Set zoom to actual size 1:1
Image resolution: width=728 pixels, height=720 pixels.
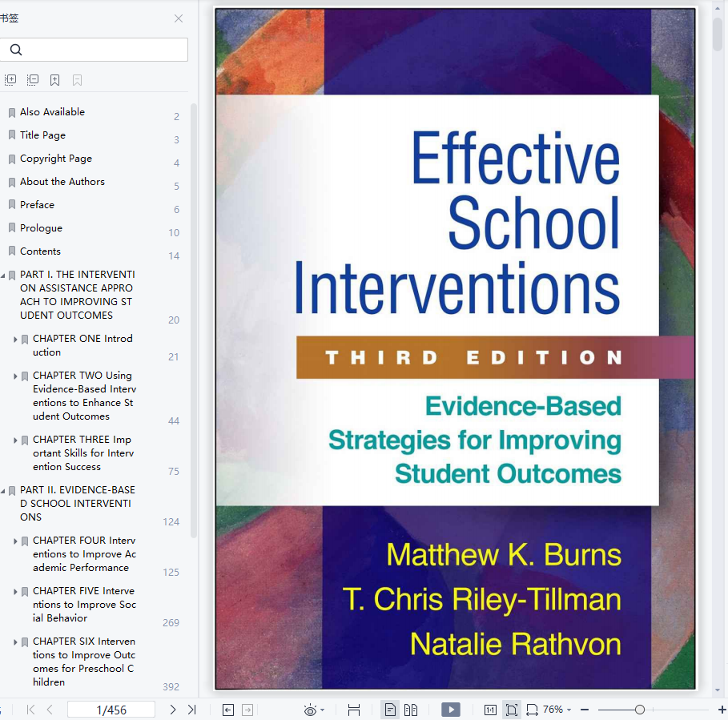click(490, 710)
